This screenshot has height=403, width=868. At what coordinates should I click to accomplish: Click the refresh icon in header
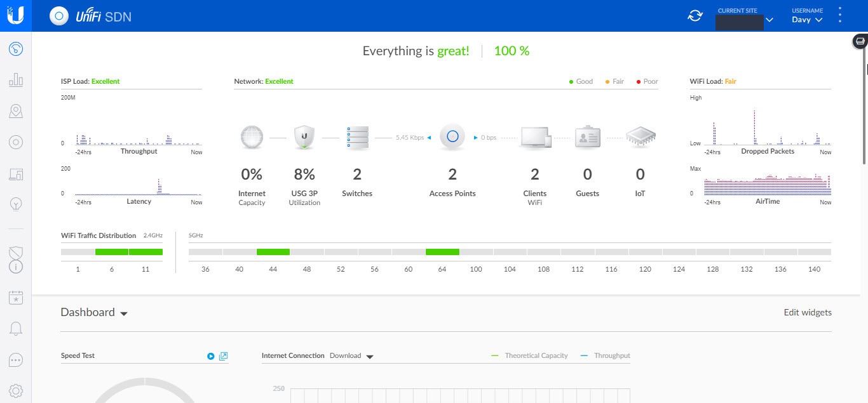pyautogui.click(x=695, y=15)
